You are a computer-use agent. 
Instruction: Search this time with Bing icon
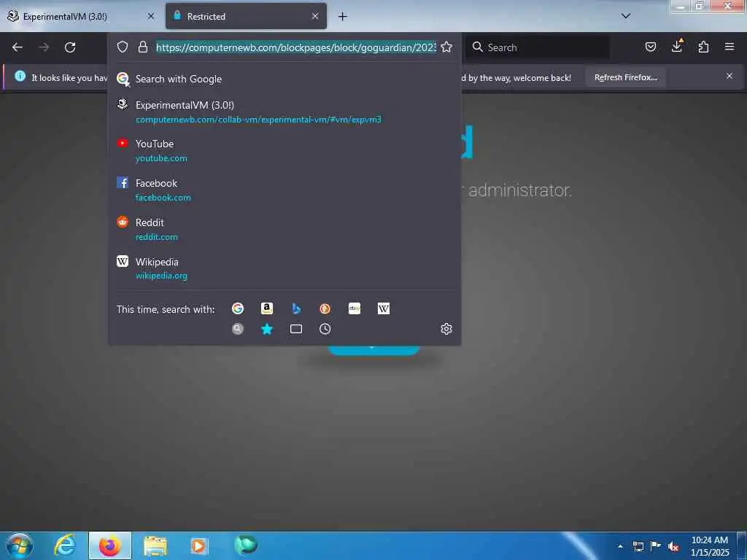pos(296,308)
